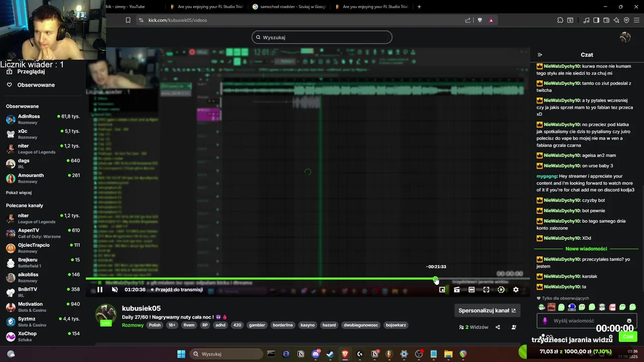644x362 pixels.
Task: Focus the 'Wyszukaj' search field on Kick
Action: click(322, 37)
